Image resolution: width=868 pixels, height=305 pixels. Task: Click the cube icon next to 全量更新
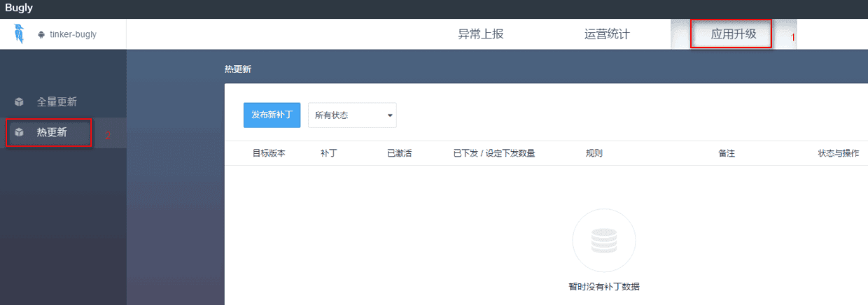[20, 102]
